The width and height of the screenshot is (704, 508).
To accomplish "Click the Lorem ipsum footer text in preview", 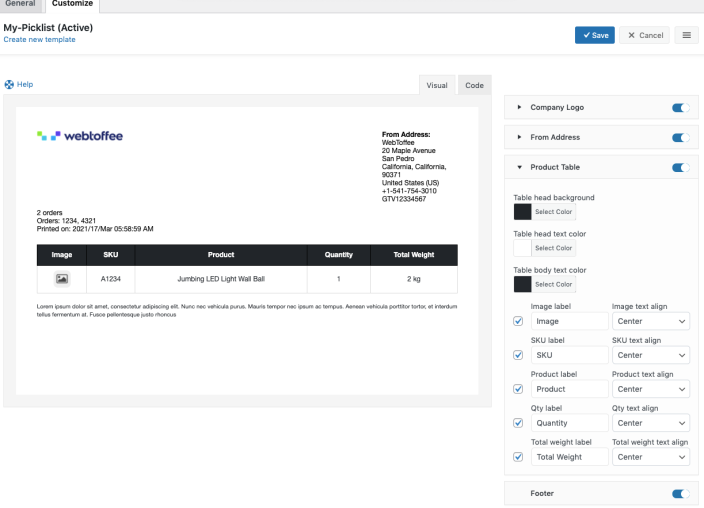I will click(247, 310).
